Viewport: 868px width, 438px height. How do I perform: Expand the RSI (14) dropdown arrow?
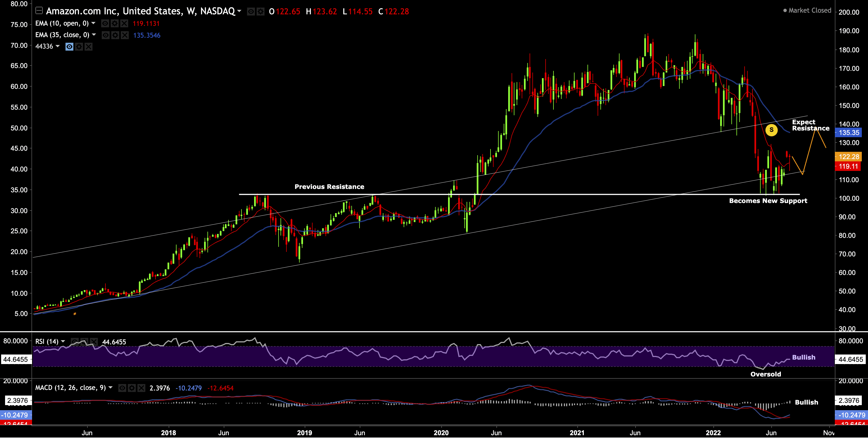tap(63, 341)
